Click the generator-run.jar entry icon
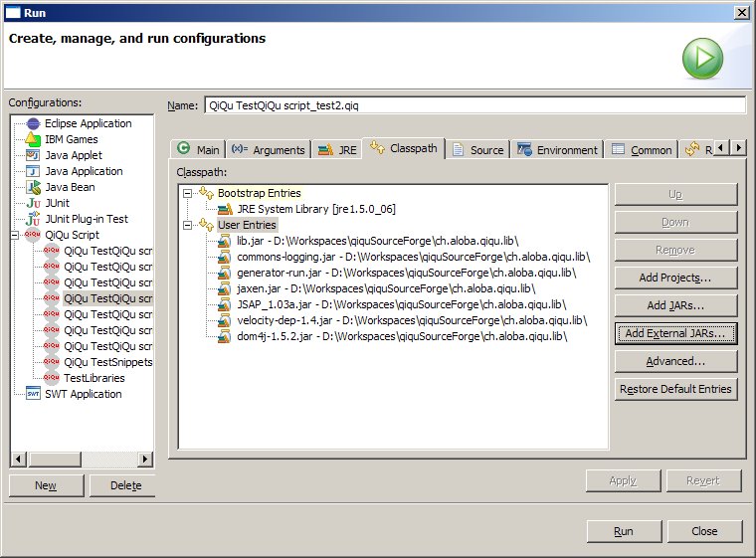This screenshot has height=558, width=756. [224, 273]
